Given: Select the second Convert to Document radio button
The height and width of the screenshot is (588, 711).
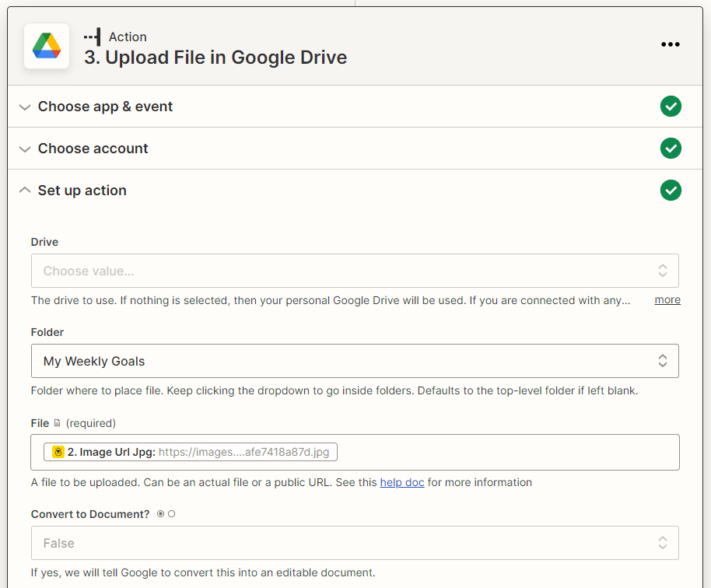Looking at the screenshot, I should pos(171,513).
